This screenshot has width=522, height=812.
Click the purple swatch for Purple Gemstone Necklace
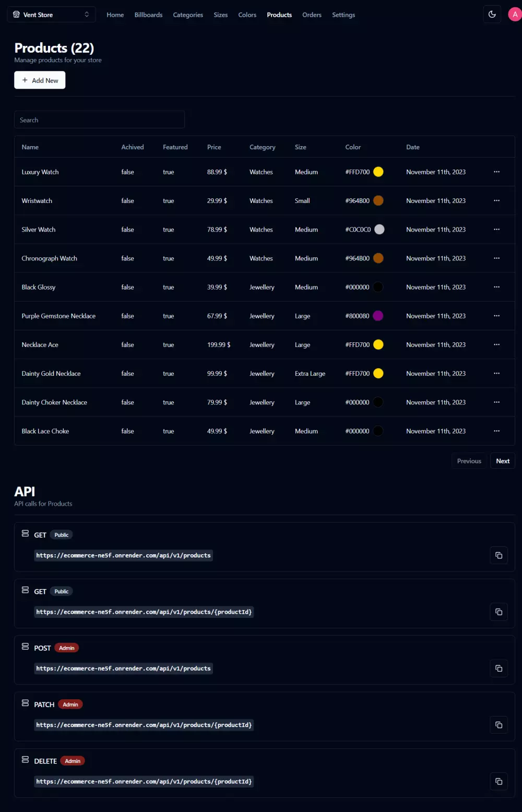(x=378, y=316)
